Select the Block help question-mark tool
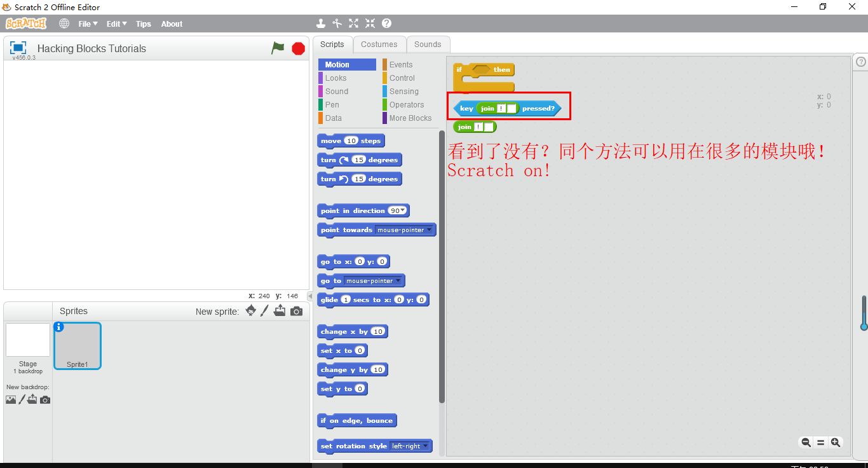This screenshot has width=868, height=468. (x=386, y=24)
